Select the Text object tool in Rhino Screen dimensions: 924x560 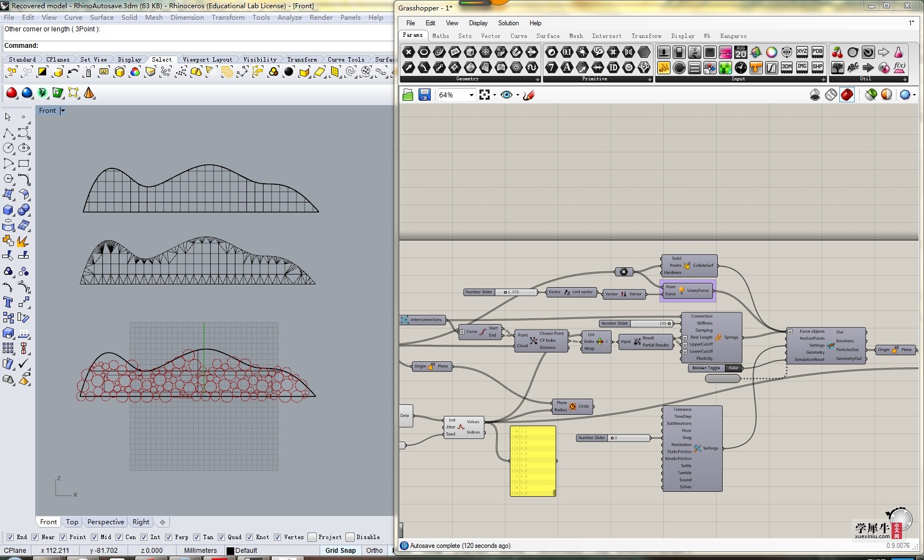coord(8,302)
